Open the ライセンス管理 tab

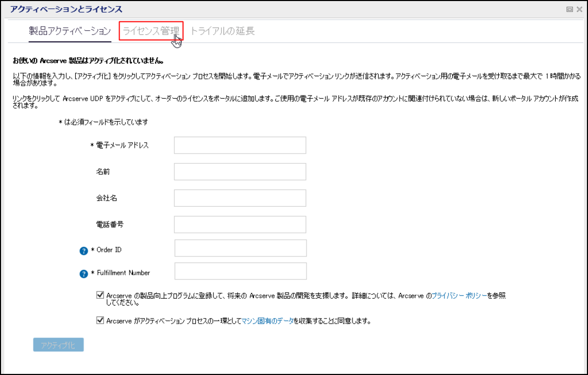pyautogui.click(x=151, y=31)
